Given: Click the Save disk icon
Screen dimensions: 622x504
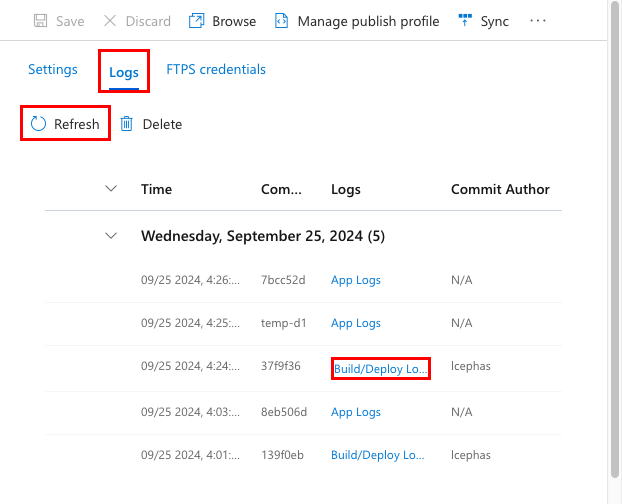Looking at the screenshot, I should pyautogui.click(x=41, y=21).
